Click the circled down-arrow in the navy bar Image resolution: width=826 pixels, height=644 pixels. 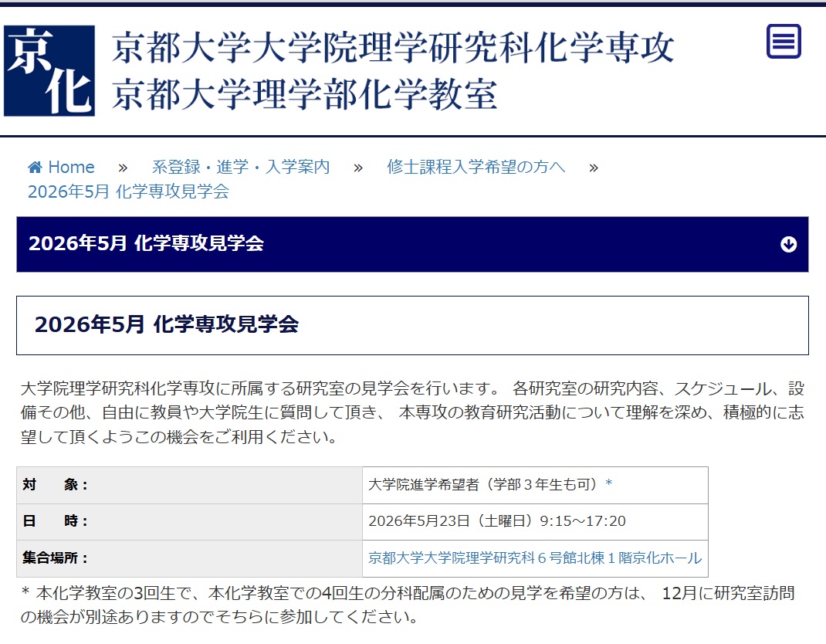788,245
